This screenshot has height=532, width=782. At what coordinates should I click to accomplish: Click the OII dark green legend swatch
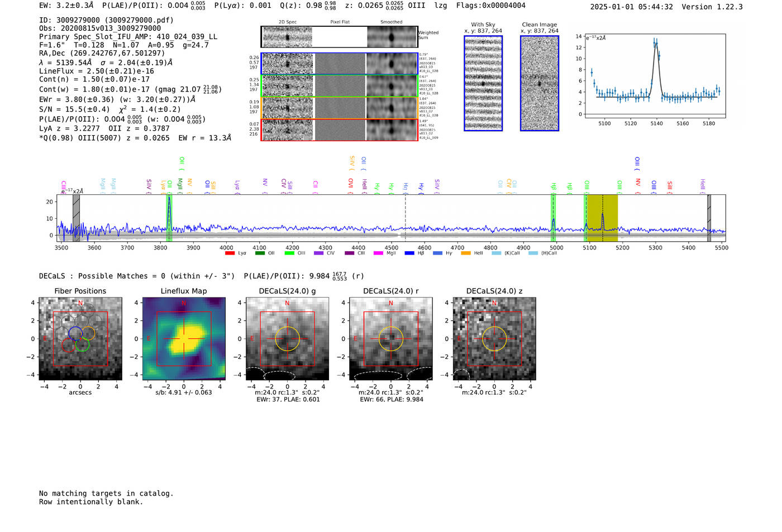coord(260,253)
